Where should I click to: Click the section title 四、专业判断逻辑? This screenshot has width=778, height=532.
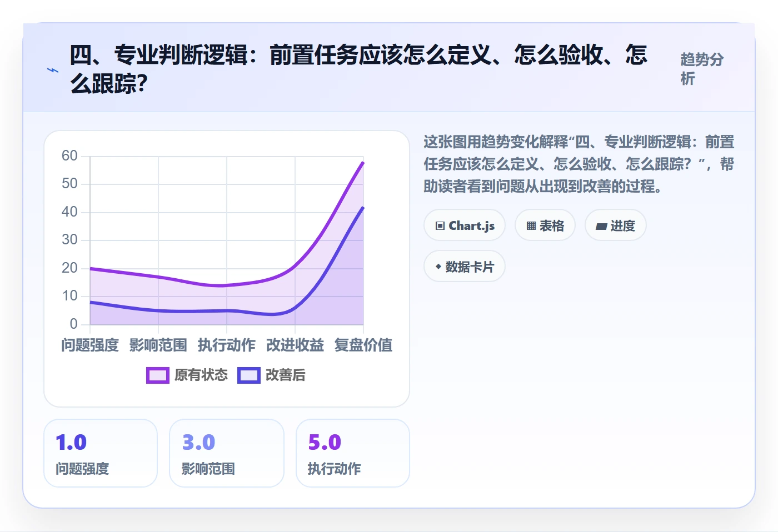(358, 69)
